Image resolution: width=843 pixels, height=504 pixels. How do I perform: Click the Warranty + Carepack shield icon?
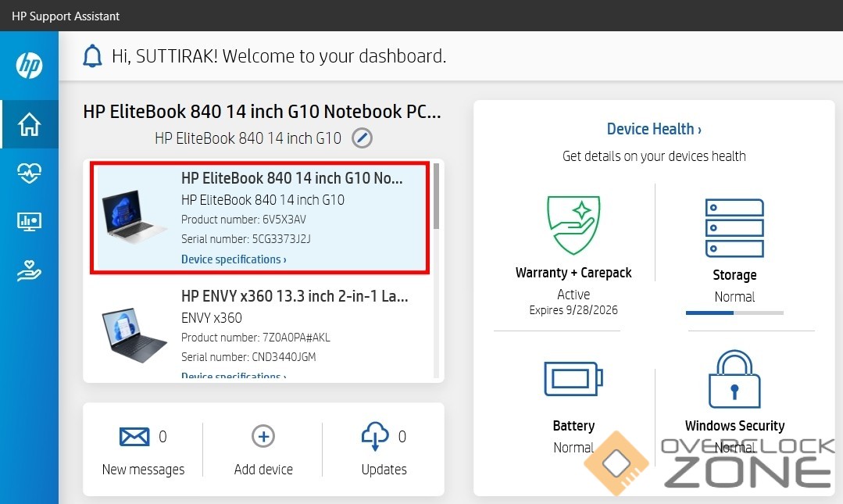pyautogui.click(x=573, y=225)
